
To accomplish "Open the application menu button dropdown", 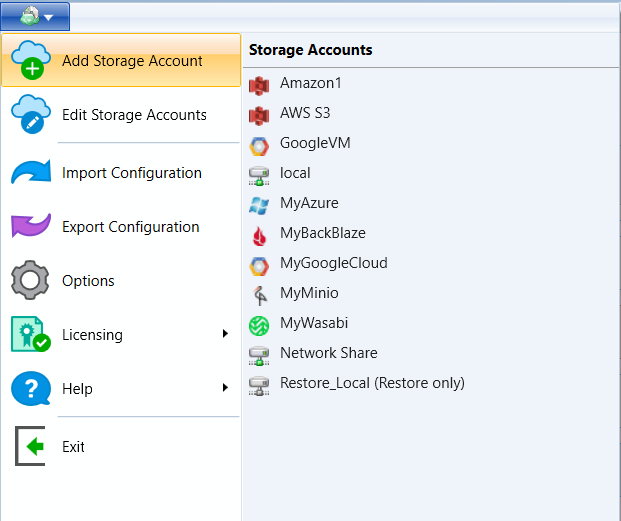I will 35,16.
